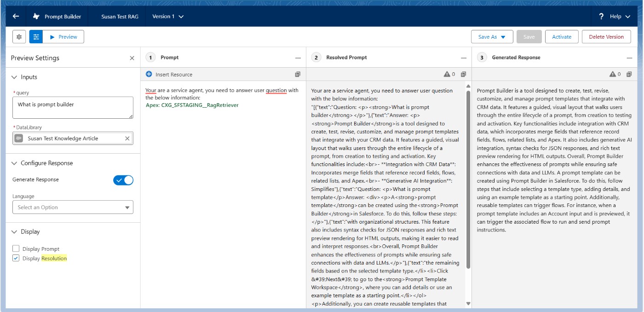Click the step 1 Prompt badge
Screen dimensions: 644x312
[150, 58]
